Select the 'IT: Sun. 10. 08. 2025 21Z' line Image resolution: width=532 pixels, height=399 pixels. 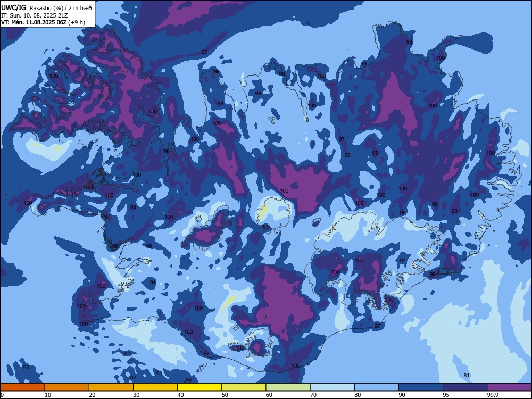[x=35, y=15]
